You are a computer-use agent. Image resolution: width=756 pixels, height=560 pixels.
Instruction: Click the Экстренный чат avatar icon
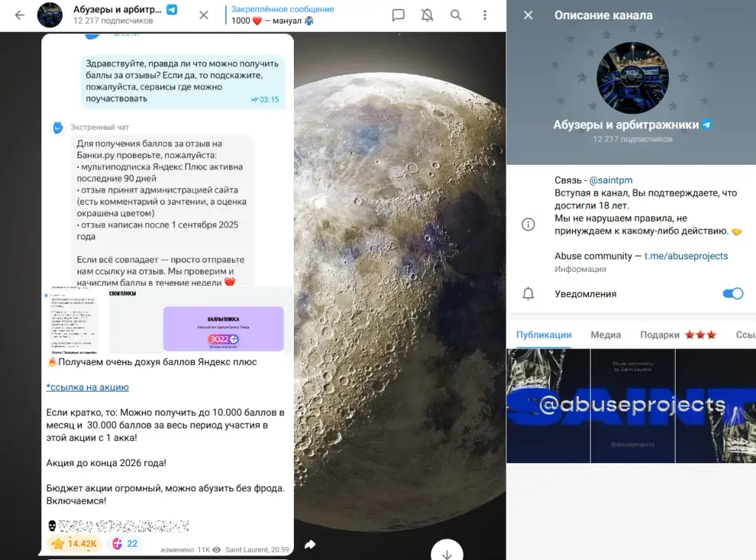58,127
